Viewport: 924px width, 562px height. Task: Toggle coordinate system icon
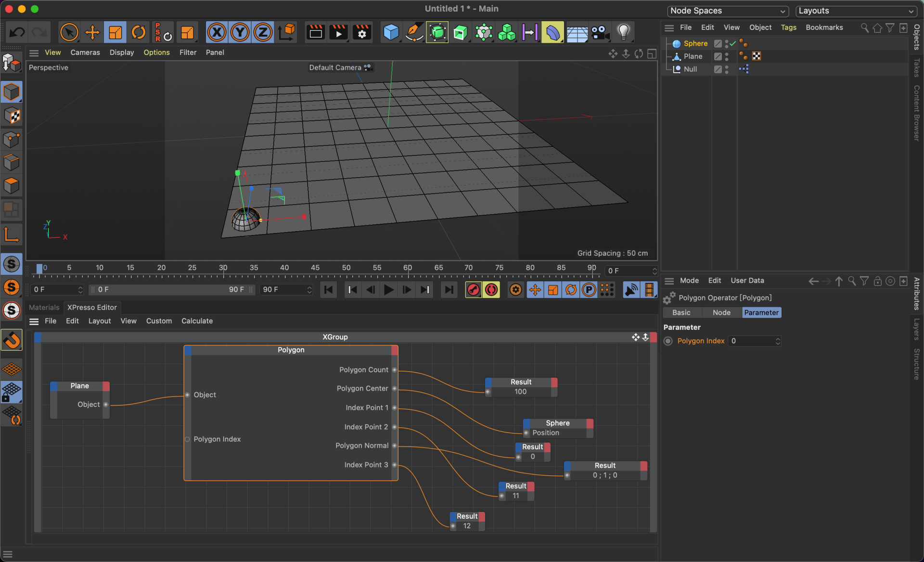click(287, 32)
